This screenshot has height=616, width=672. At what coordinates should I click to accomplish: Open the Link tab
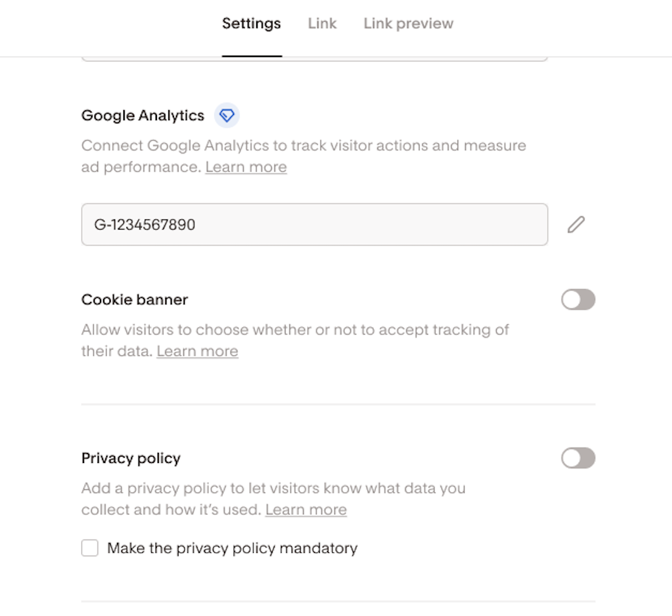tap(322, 24)
